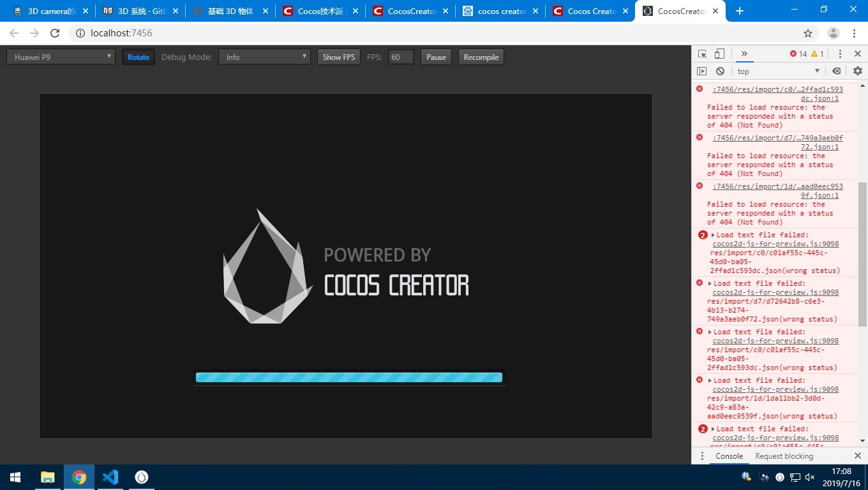Create a live expression with the eye icon
The width and height of the screenshot is (868, 490).
pyautogui.click(x=837, y=71)
